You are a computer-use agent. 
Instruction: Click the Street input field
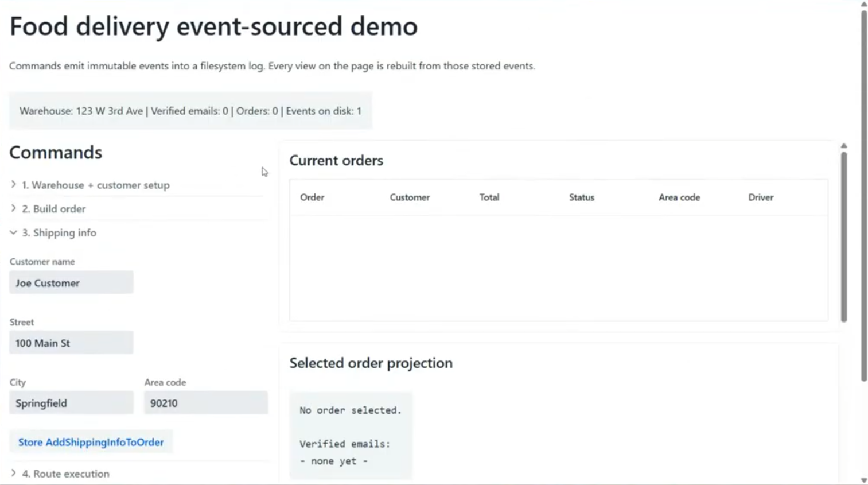(71, 343)
